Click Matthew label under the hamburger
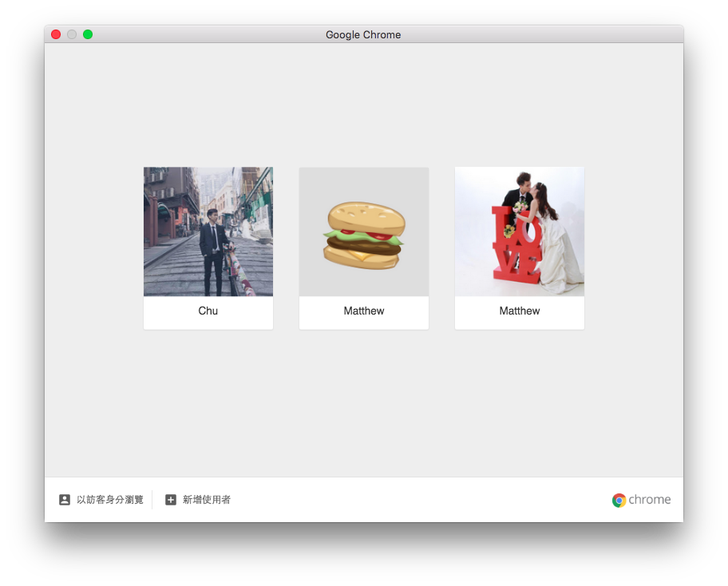The image size is (728, 586). [364, 311]
